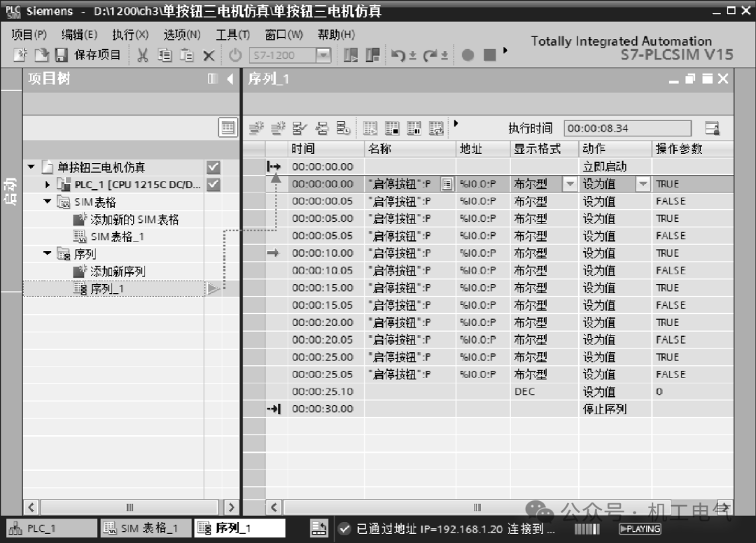Click the second add step icon

coord(278,128)
